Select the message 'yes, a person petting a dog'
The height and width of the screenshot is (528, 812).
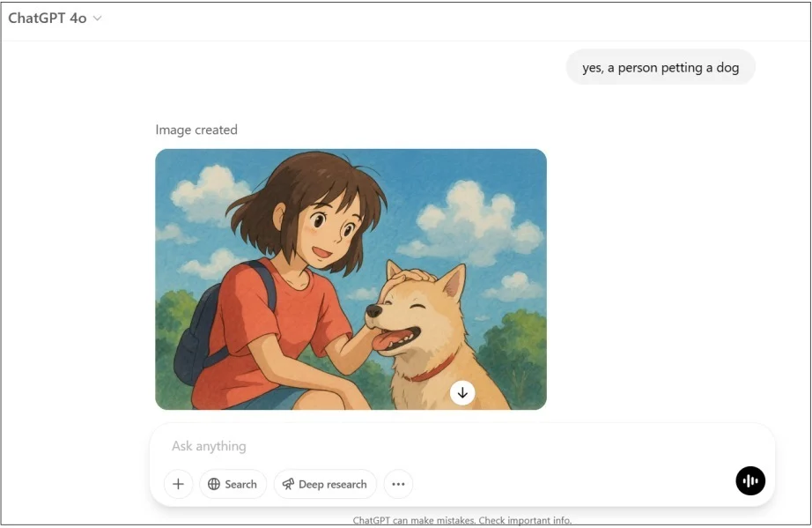click(x=660, y=68)
